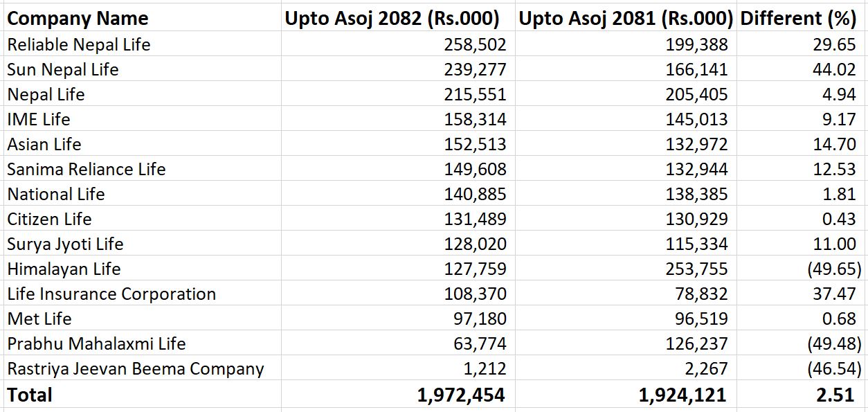Select the Surya Jyoti Life cell

66,244
